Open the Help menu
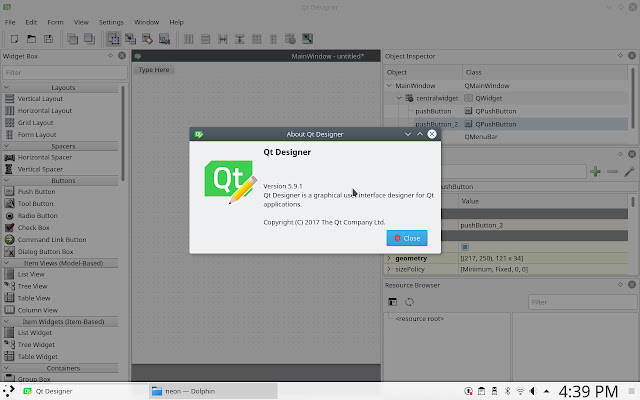The width and height of the screenshot is (640, 400). (176, 22)
